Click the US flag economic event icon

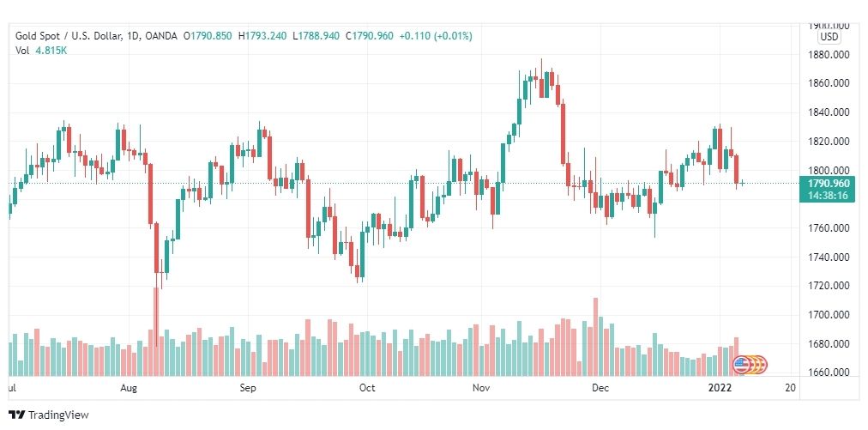click(x=741, y=365)
